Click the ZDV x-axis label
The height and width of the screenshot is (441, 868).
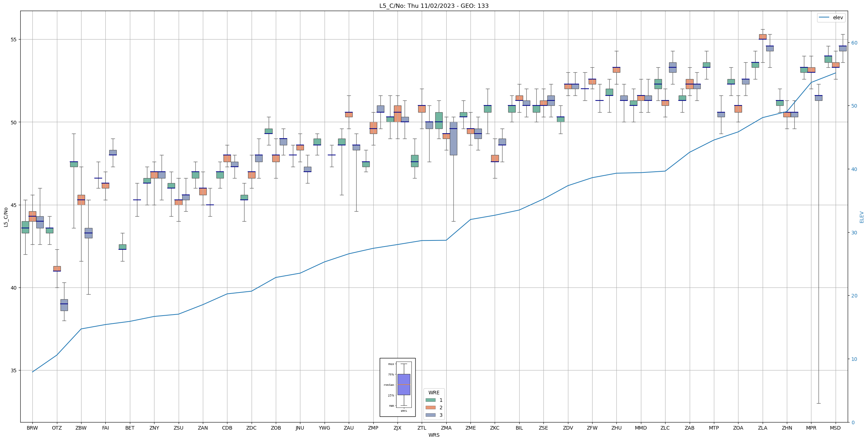pos(568,428)
